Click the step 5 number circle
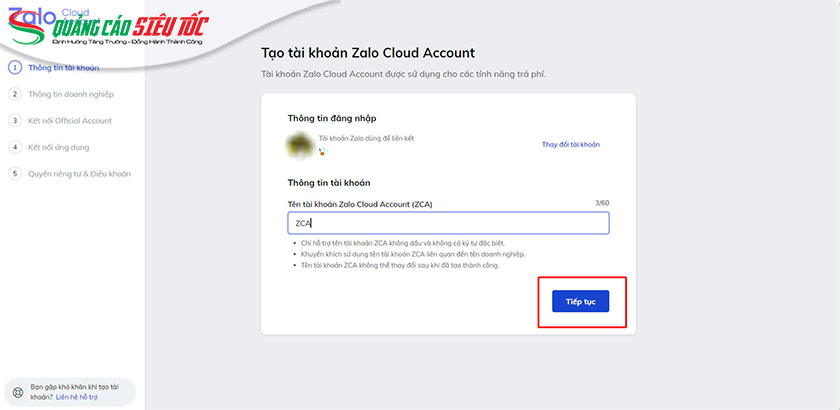This screenshot has height=410, width=840. click(15, 173)
